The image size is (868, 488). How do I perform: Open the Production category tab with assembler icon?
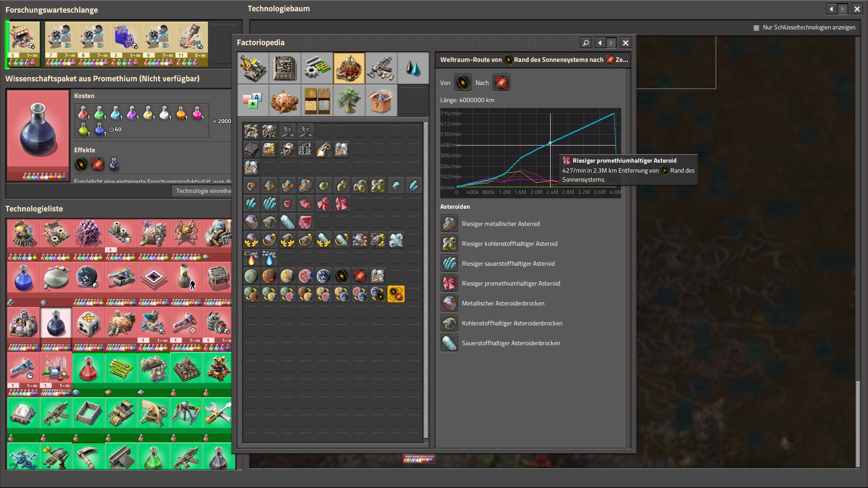tap(285, 68)
